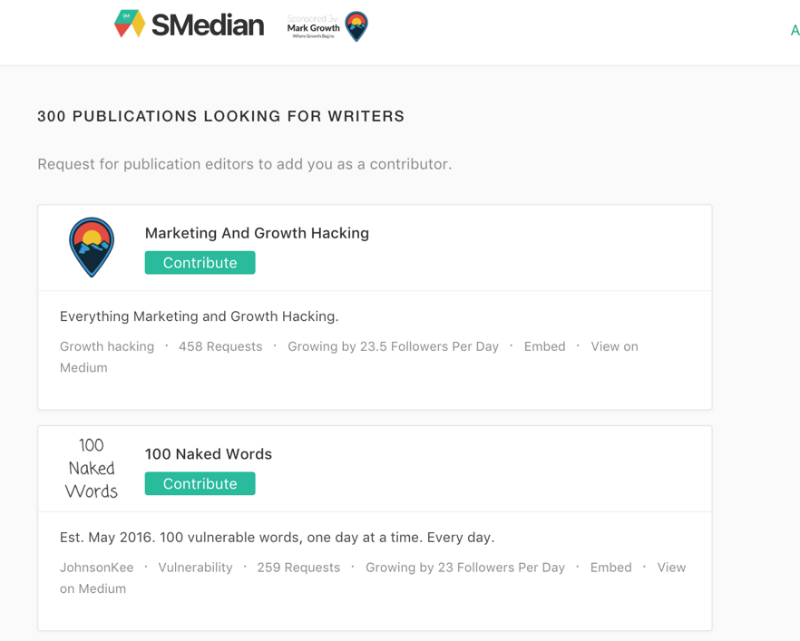
Task: Contribute to Marketing And Growth Hacking
Action: coord(200,263)
